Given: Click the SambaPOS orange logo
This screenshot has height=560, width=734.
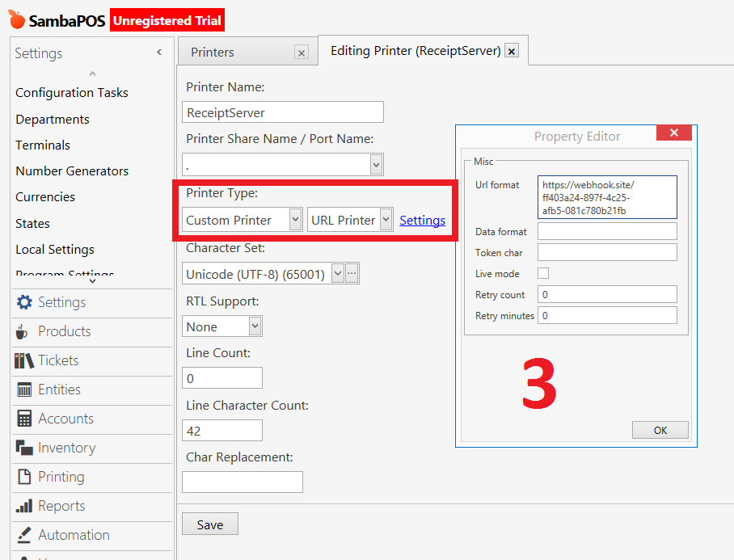Looking at the screenshot, I should (16, 19).
